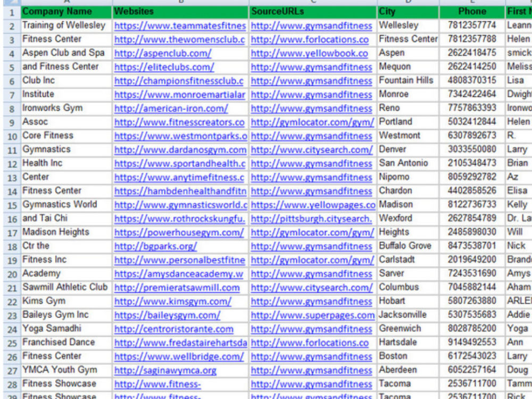This screenshot has width=532, height=399.
Task: Select cell 'Sawmill Athletic Club'
Action: pyautogui.click(x=66, y=287)
